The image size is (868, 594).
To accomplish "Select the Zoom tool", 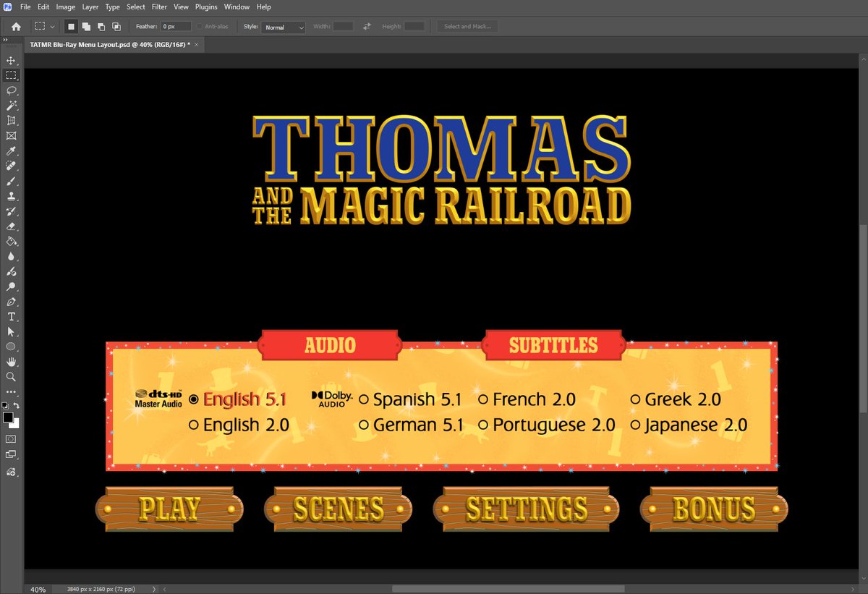I will pyautogui.click(x=11, y=377).
